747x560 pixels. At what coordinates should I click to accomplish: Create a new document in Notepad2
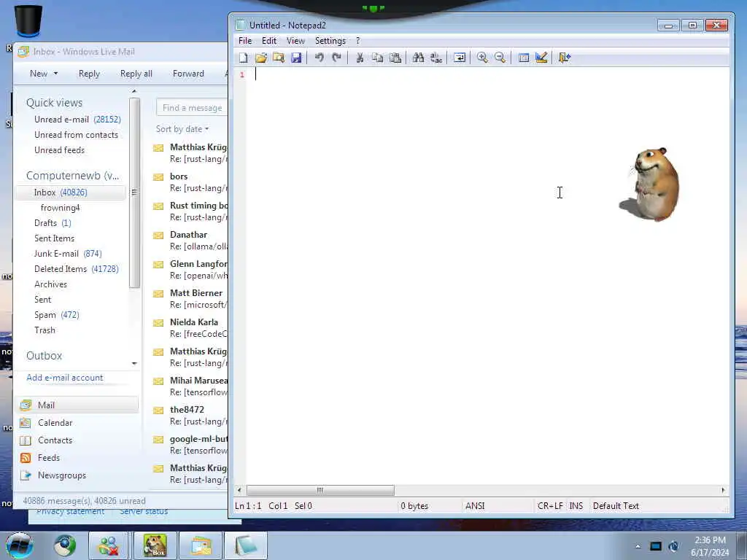[244, 58]
